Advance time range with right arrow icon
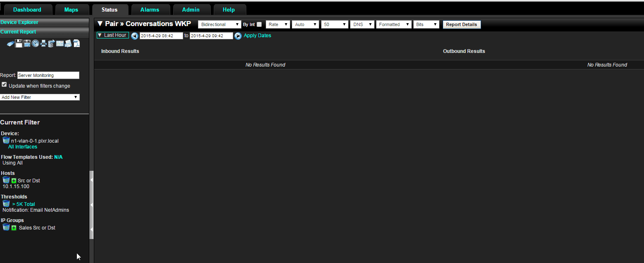Image resolution: width=644 pixels, height=263 pixels. point(238,36)
